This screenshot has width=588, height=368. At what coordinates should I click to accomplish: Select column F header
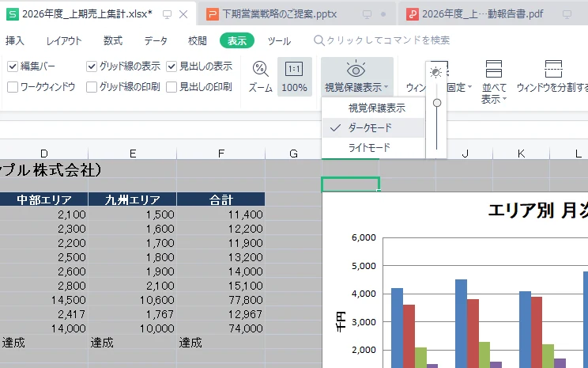pos(220,154)
